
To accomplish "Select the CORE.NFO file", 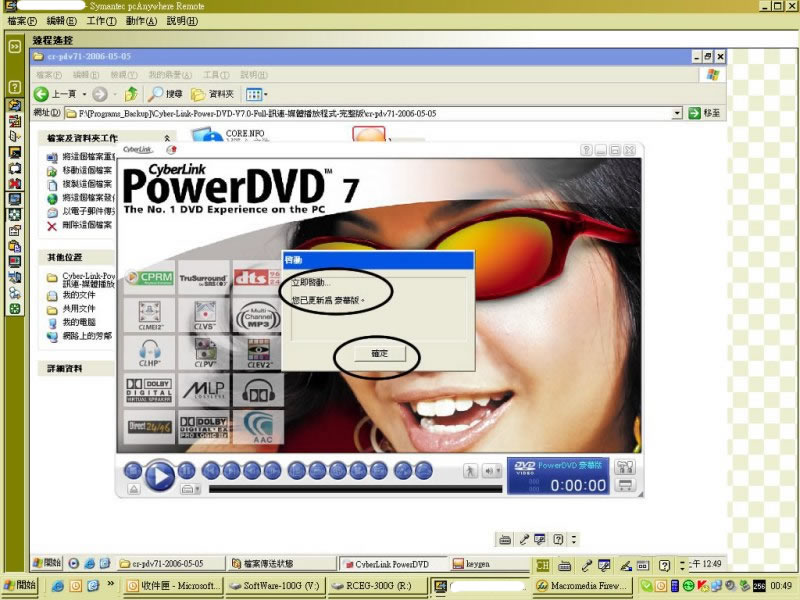I will click(x=229, y=135).
